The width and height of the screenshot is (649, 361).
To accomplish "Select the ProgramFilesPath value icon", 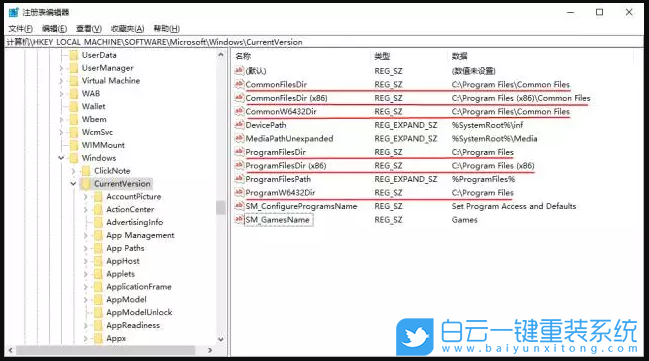I will (239, 179).
